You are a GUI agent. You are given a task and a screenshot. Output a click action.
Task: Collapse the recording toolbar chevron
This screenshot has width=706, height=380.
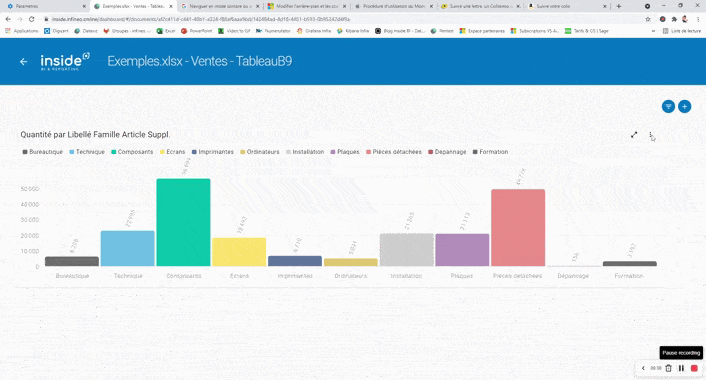(x=643, y=368)
